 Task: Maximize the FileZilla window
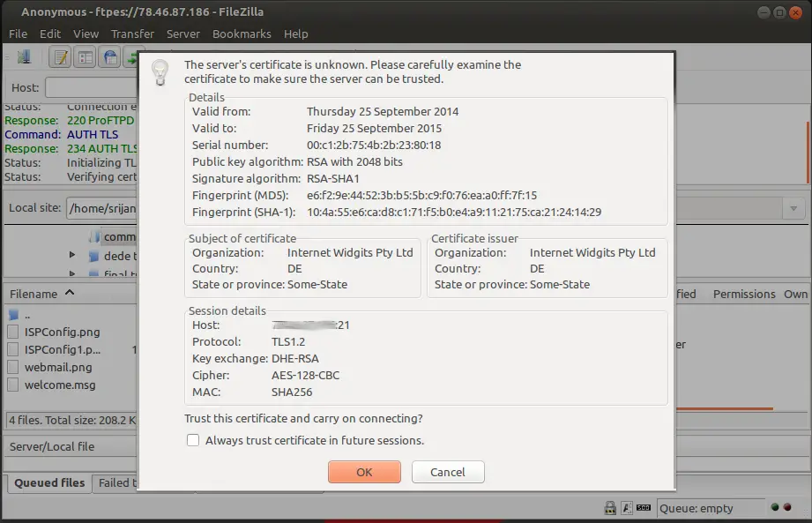pyautogui.click(x=779, y=12)
